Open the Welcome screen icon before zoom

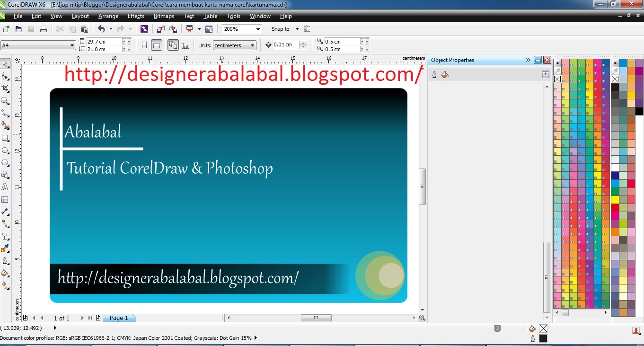point(209,29)
